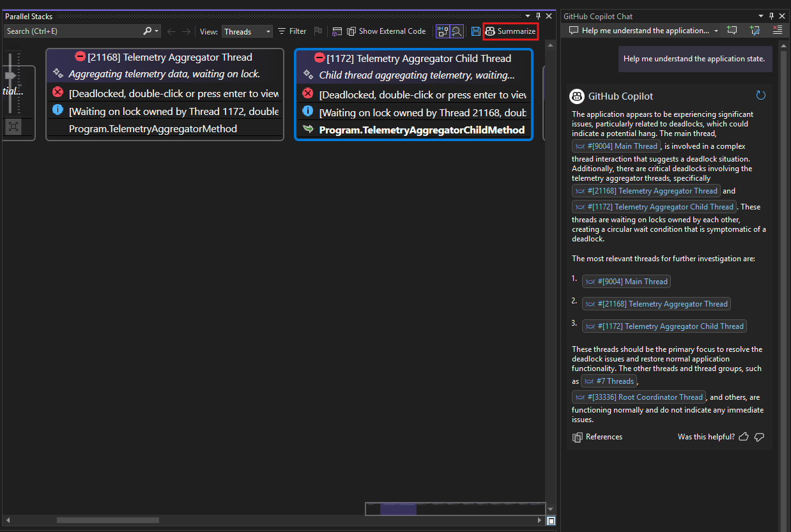Give the response a thumbs down
Viewport: 791px width, 532px height.
point(759,437)
